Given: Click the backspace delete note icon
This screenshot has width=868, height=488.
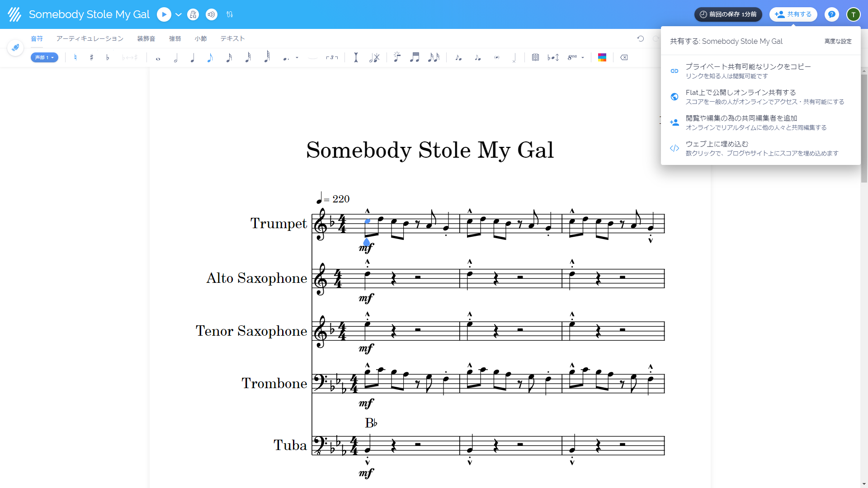Looking at the screenshot, I should tap(624, 57).
